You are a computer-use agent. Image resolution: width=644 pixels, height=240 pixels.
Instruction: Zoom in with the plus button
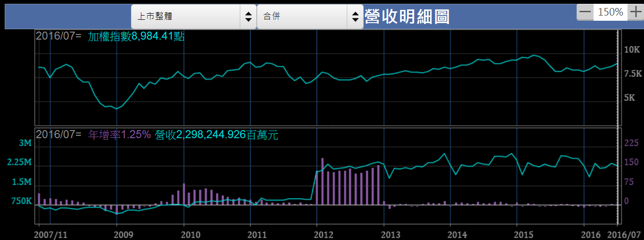(x=636, y=13)
